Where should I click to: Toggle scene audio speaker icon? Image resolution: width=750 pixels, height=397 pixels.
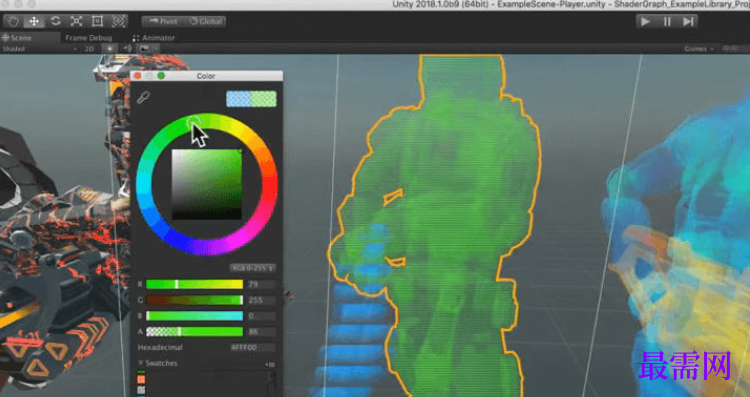pyautogui.click(x=127, y=49)
